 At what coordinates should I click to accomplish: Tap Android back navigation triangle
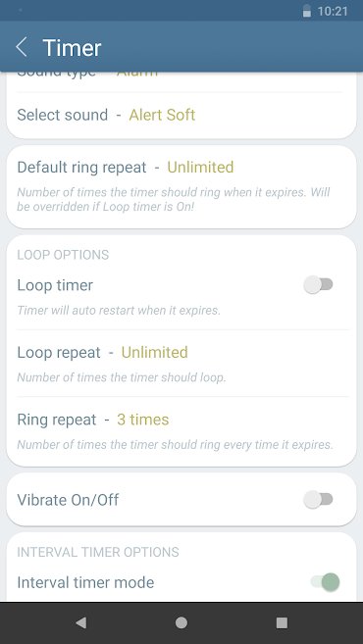pos(81,622)
